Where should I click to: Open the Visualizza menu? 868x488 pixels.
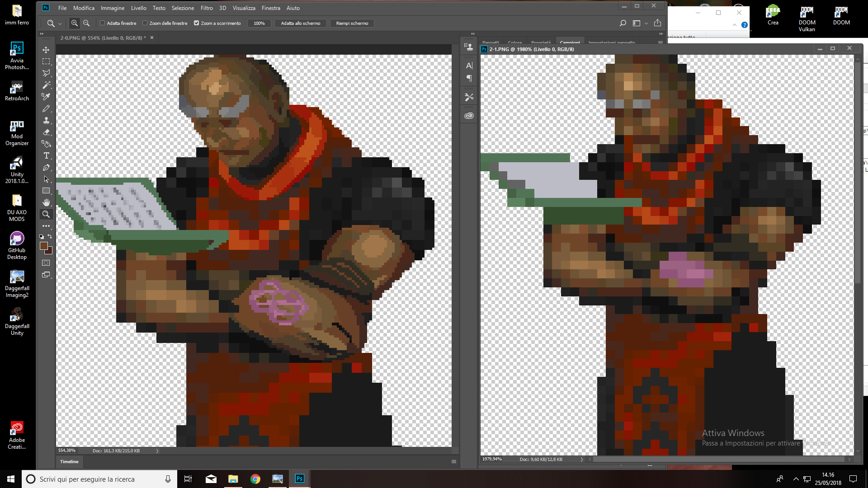(x=244, y=8)
